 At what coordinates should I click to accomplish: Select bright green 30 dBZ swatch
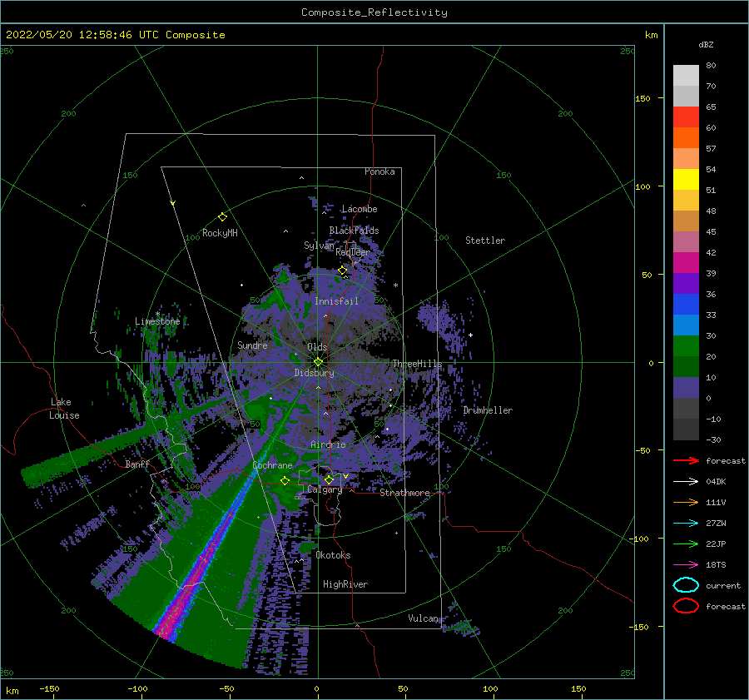coord(686,346)
